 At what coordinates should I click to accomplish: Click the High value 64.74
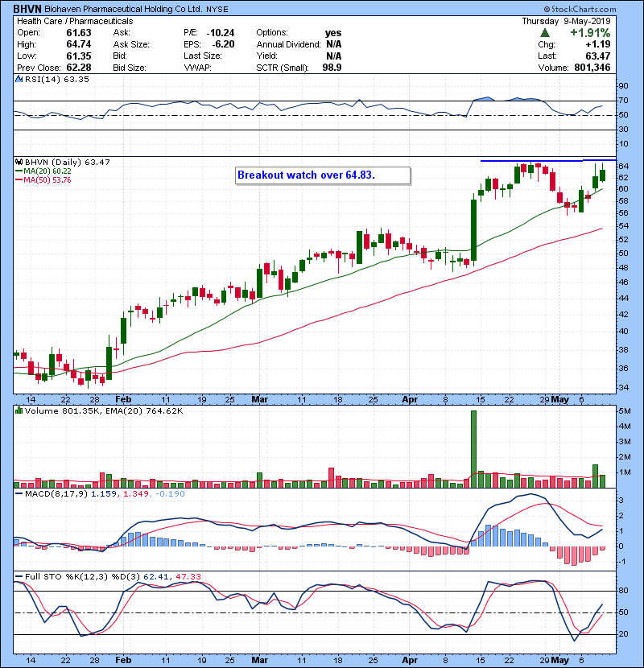point(79,44)
